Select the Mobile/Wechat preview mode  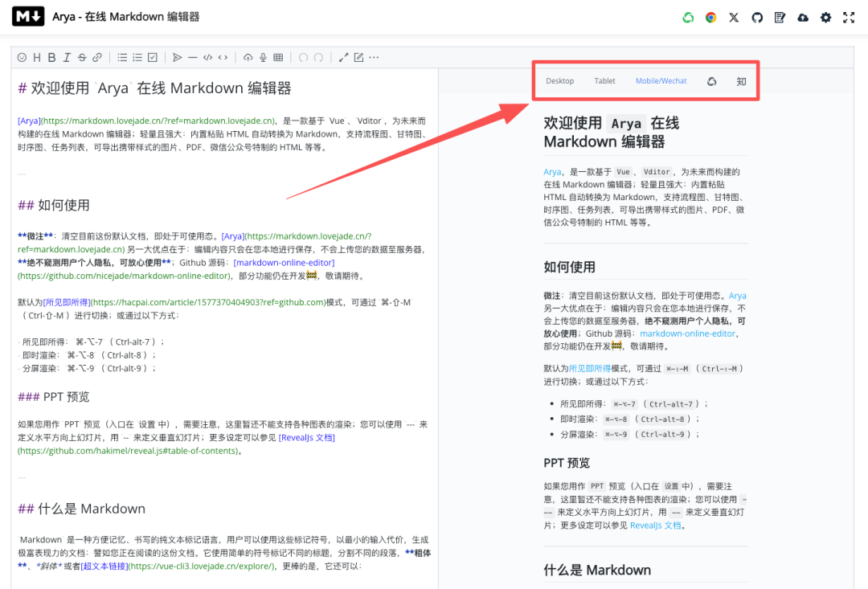pyautogui.click(x=661, y=81)
